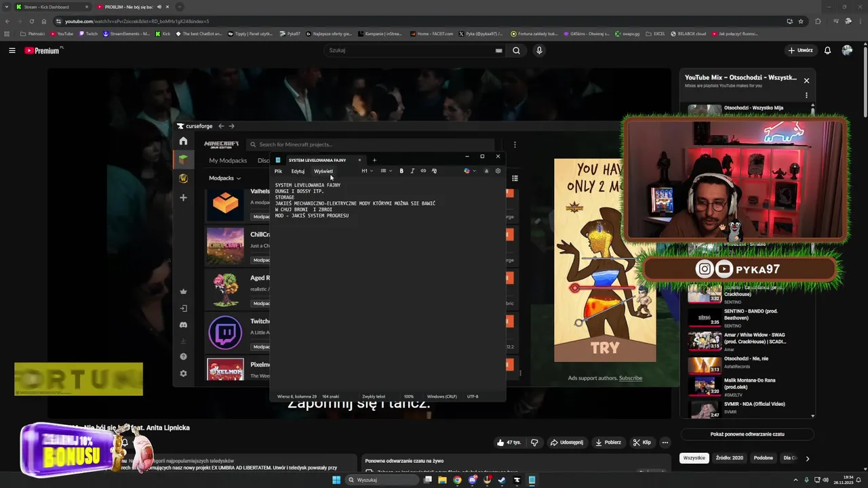
Task: Open YouTube mix playlist three-dot menu
Action: pos(806,95)
